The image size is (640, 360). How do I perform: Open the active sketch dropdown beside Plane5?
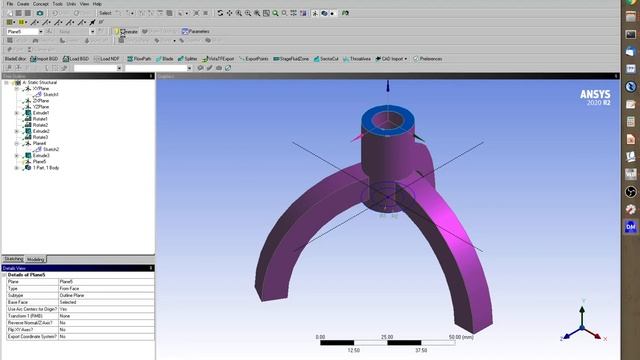tap(92, 31)
